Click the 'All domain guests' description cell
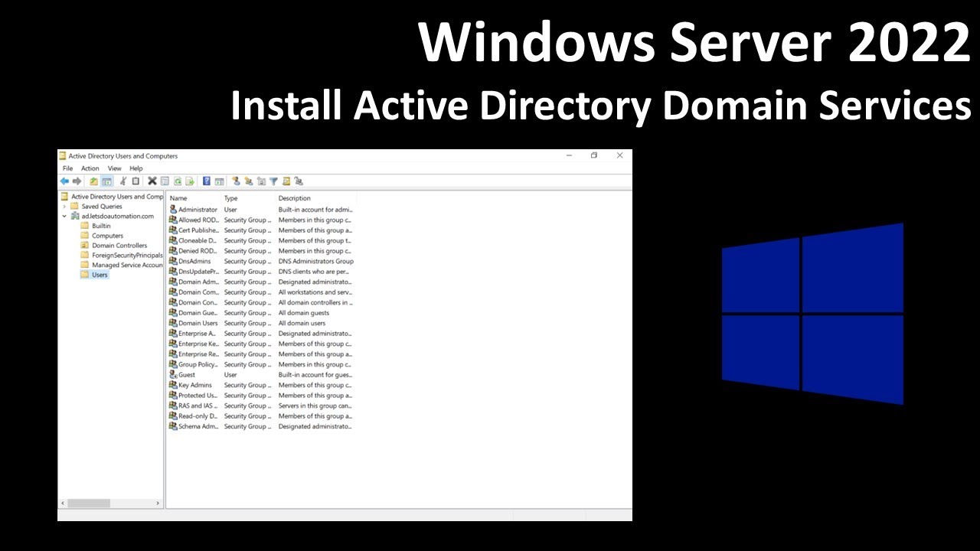Screen dimensions: 980x551 [304, 313]
